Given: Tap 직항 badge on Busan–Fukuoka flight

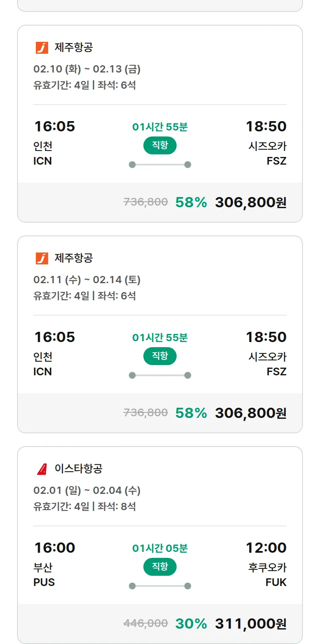Looking at the screenshot, I should 160,567.
